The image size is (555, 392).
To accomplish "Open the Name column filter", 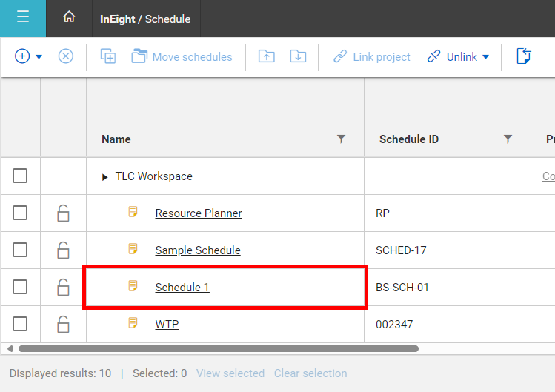I will point(341,139).
